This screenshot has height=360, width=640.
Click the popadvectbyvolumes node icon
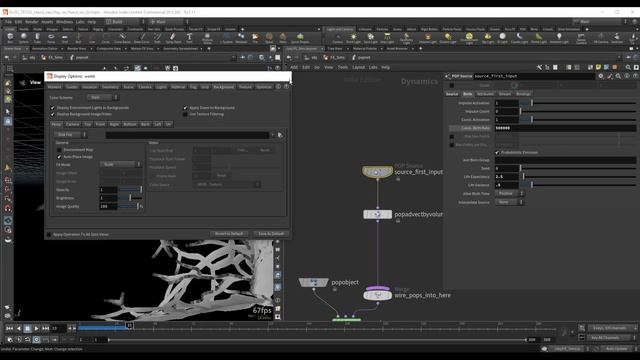(378, 214)
